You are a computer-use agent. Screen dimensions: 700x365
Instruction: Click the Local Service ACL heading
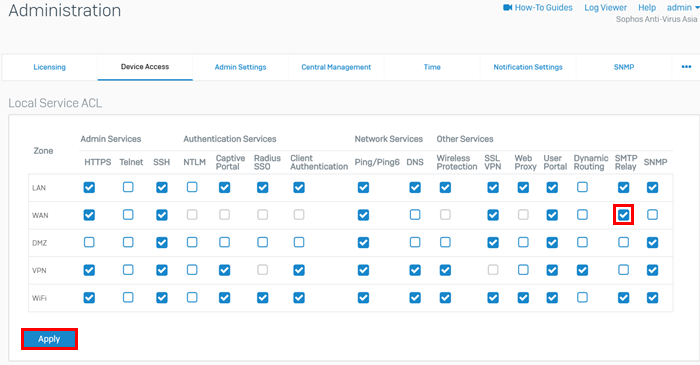(55, 103)
